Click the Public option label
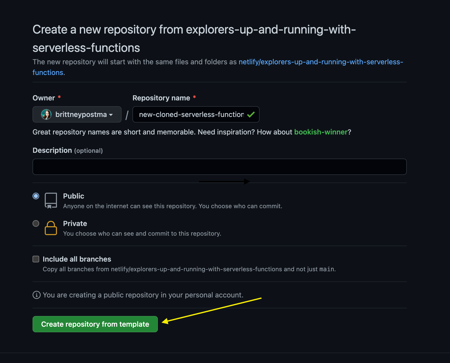 tap(73, 196)
